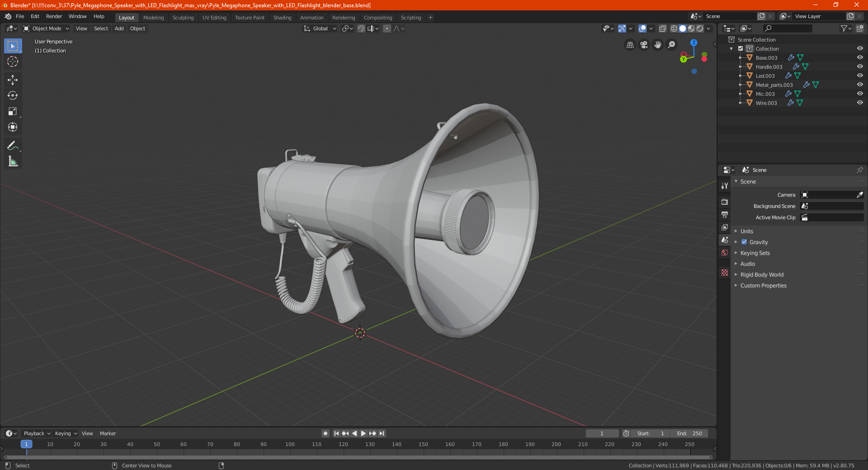
Task: Switch to the Shading workspace tab
Action: (x=282, y=18)
